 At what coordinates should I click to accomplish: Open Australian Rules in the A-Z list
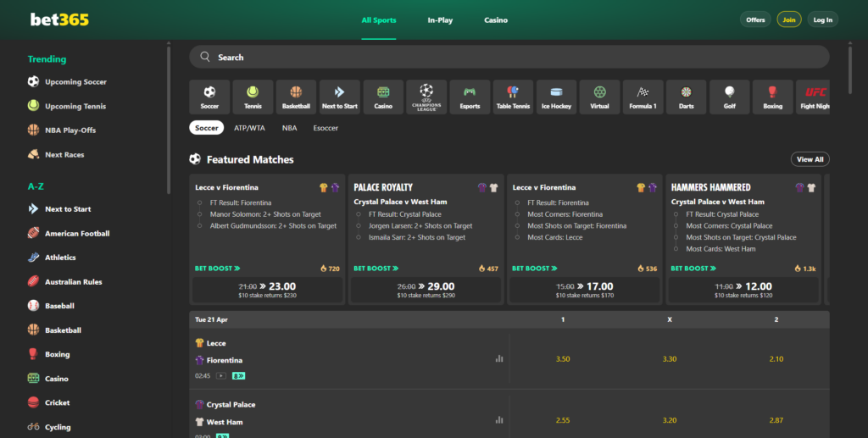coord(73,282)
